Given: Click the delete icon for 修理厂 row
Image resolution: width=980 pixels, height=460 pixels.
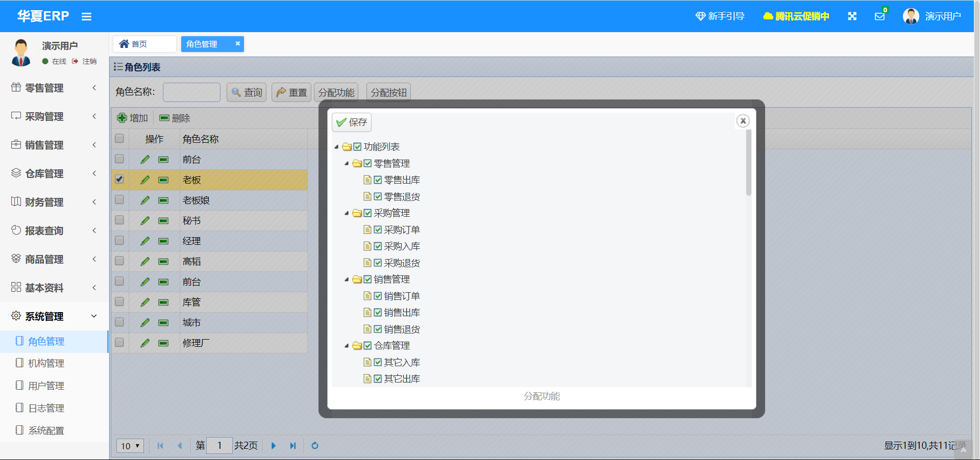Looking at the screenshot, I should coord(163,343).
